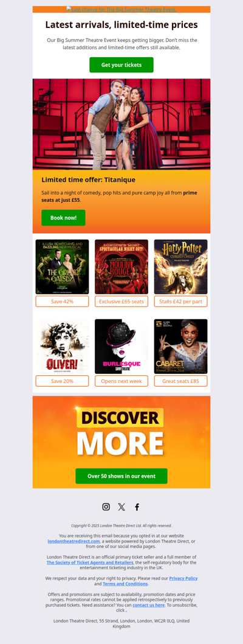Viewport: 243px width, 644px height.
Task: Open the Terms and Conditions link
Action: (125, 584)
